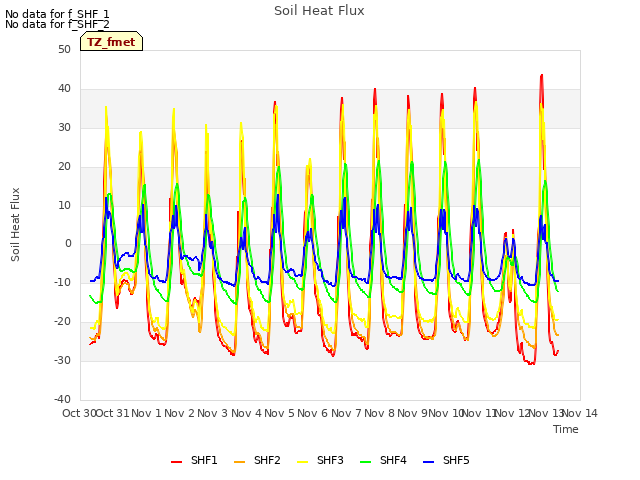640x480 pixels.
Task: Select the SHF2 legend label
Action: (267, 460)
